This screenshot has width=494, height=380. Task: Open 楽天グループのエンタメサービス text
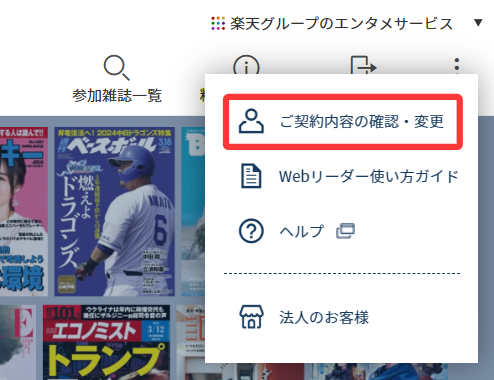tap(341, 23)
